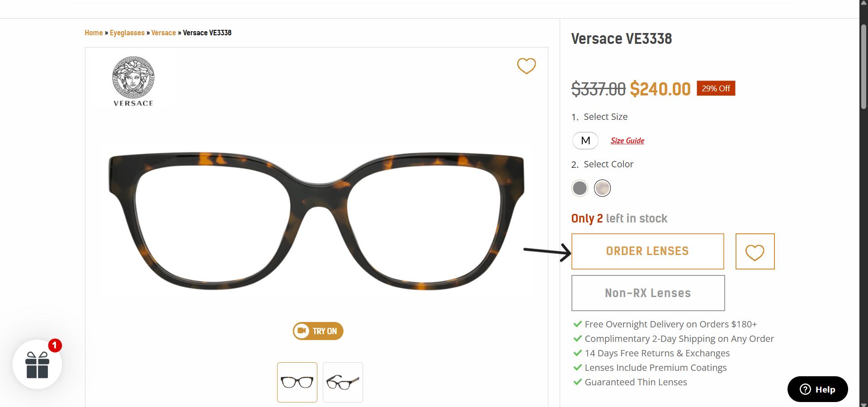This screenshot has height=407, width=868.
Task: Select Non-RX Lenses option
Action: coord(648,293)
